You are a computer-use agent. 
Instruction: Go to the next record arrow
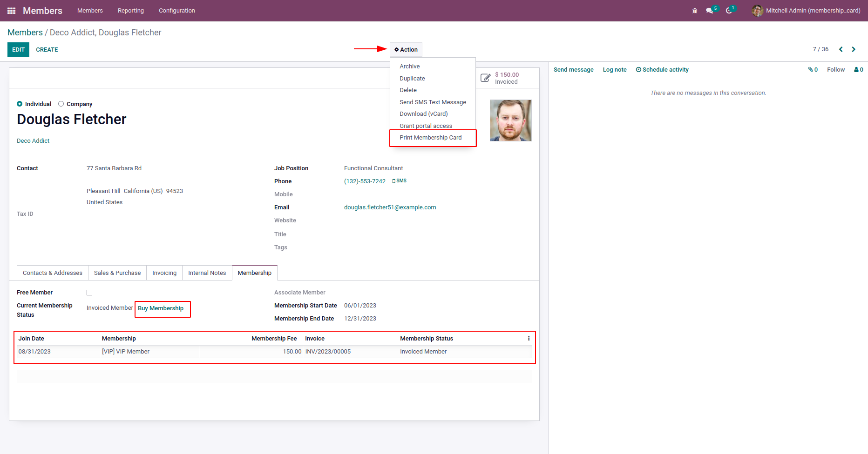[x=854, y=49]
